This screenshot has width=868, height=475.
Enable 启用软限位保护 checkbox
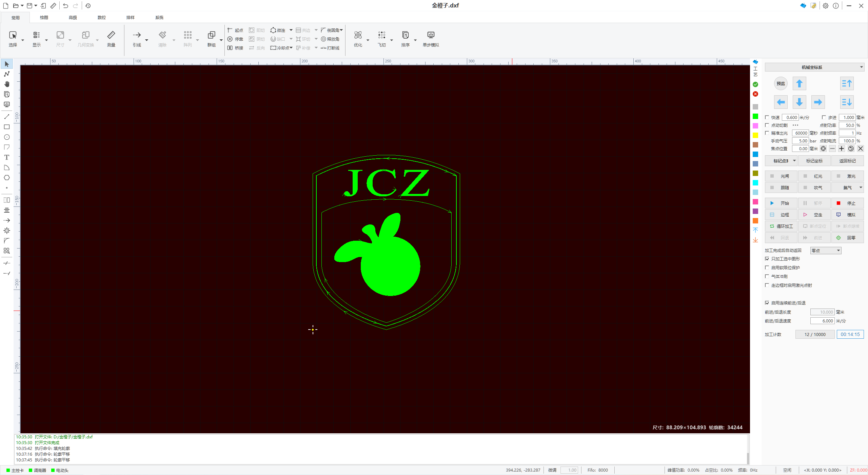click(x=767, y=268)
